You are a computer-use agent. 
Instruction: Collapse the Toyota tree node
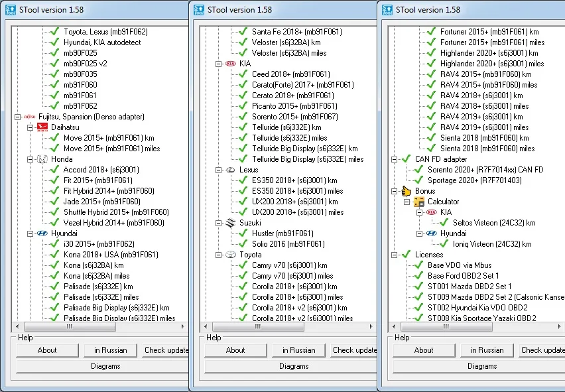[x=218, y=255]
